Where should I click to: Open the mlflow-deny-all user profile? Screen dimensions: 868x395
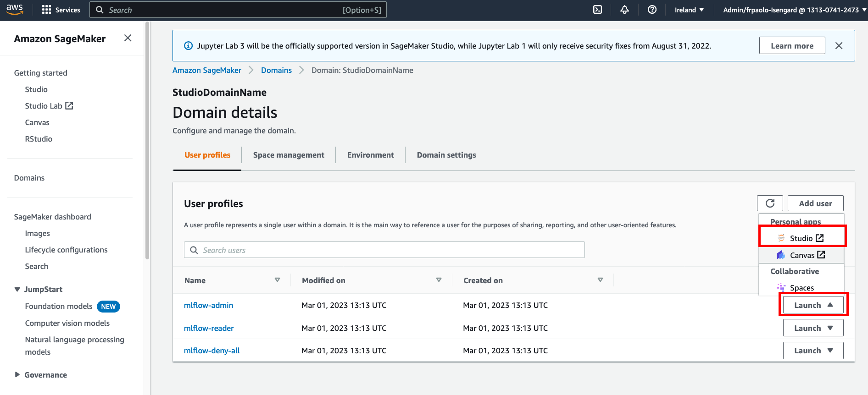211,351
